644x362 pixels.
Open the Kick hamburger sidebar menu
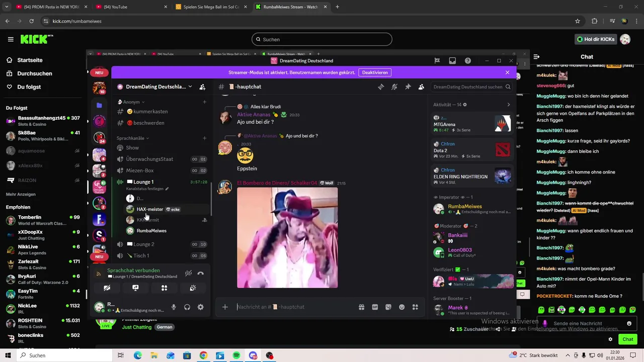(11, 39)
